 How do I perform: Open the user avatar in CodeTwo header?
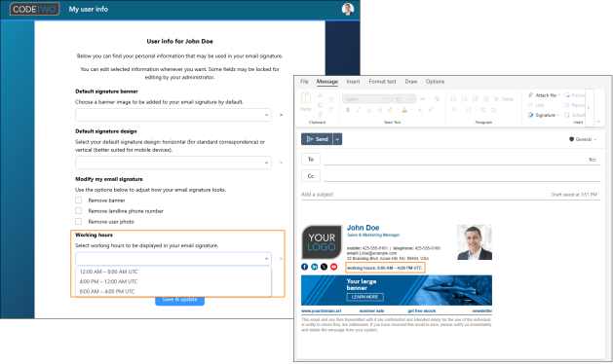point(348,9)
